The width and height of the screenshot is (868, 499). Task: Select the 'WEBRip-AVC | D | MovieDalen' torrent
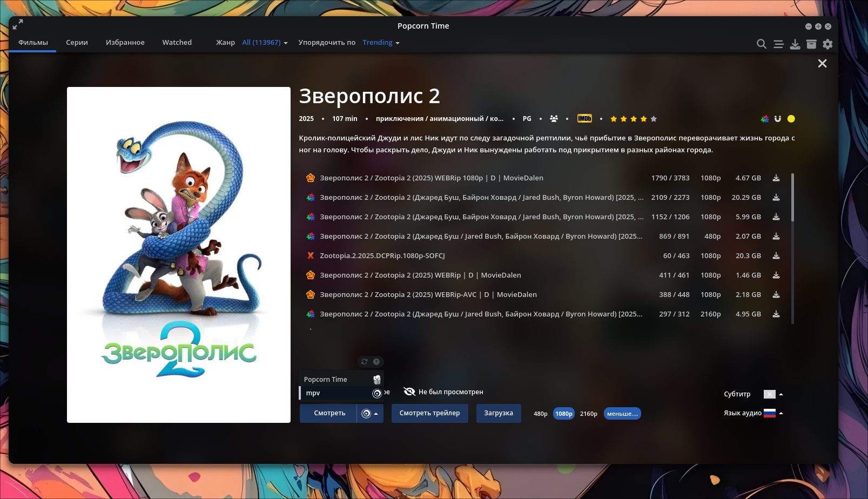click(544, 295)
